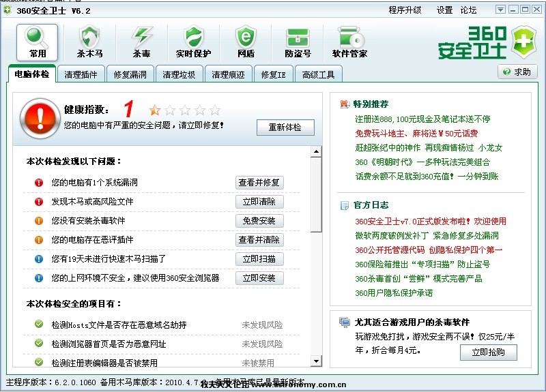The image size is (546, 392).
Task: Click the green check beside 检测浏览器首页
Action: tap(39, 344)
